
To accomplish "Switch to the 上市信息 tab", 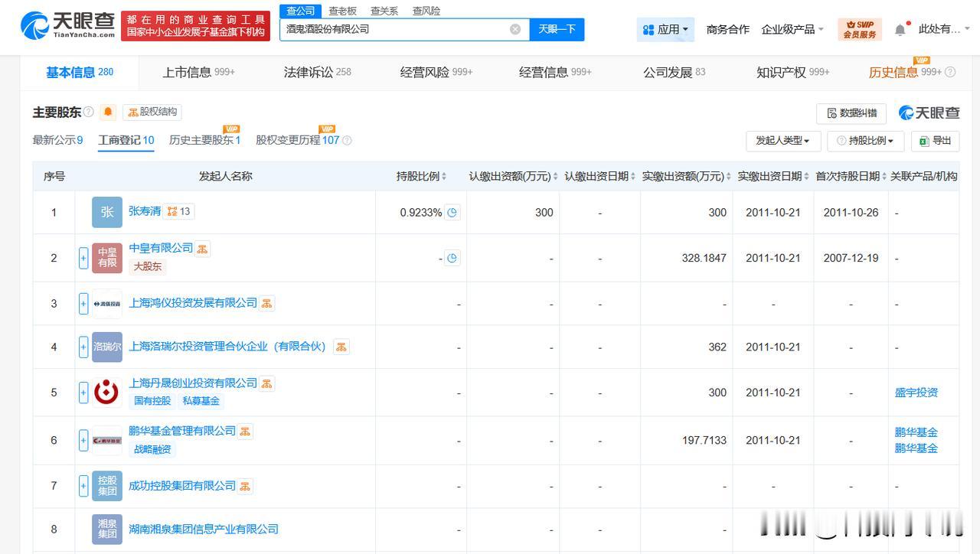I will (x=198, y=72).
